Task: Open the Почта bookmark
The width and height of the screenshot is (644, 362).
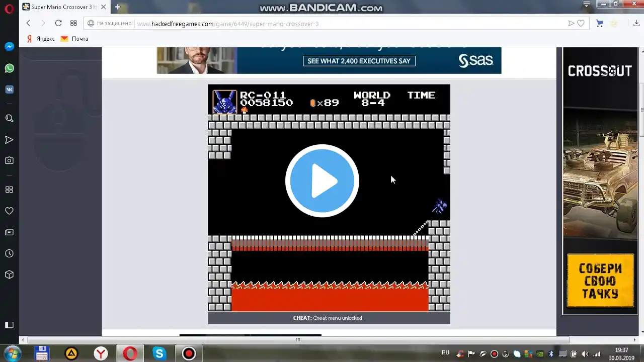Action: tap(74, 39)
